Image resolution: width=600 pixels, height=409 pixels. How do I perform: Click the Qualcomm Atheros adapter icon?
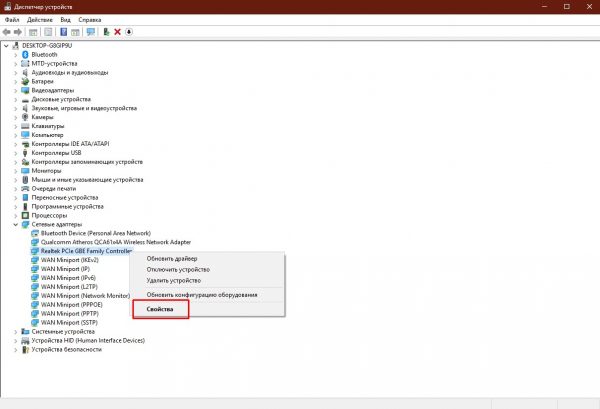coord(35,242)
